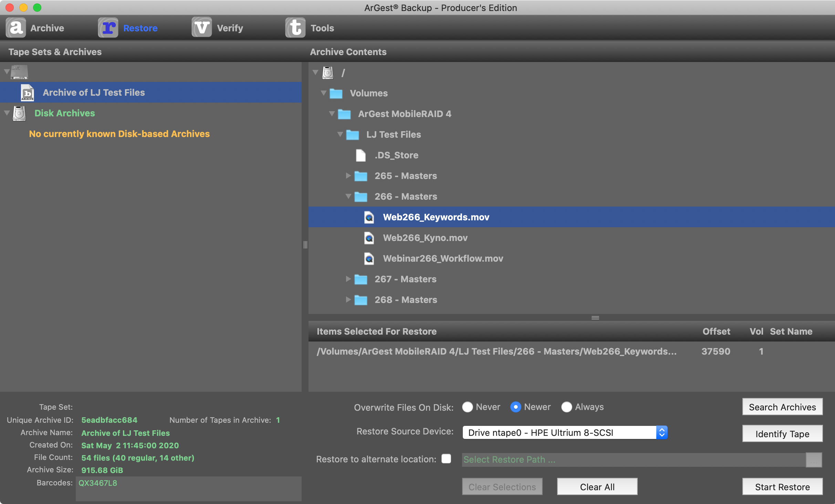Set overwrite option to Always

click(567, 407)
